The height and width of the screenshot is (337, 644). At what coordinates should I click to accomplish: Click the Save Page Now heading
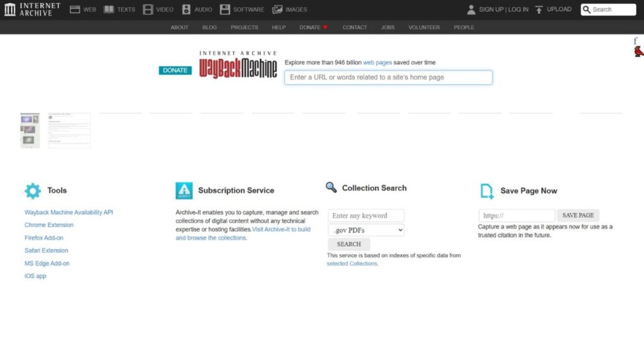[528, 191]
